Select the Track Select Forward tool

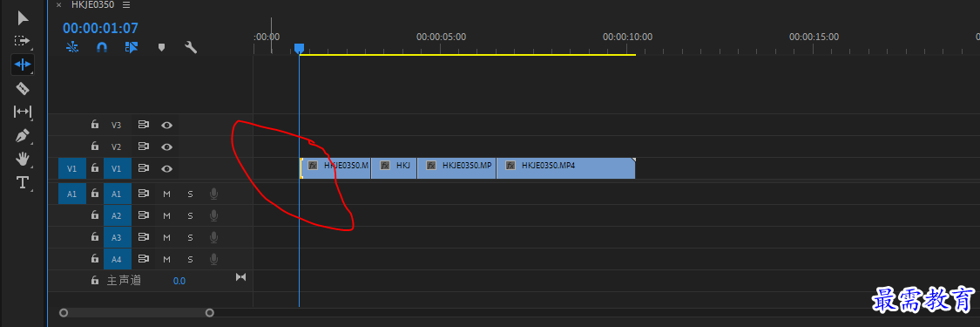[23, 41]
